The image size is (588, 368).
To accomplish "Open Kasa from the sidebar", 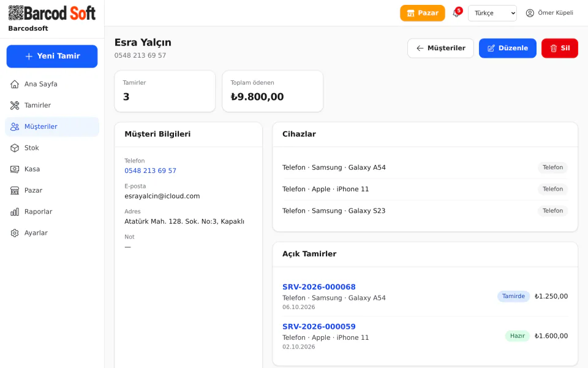I will [x=52, y=169].
